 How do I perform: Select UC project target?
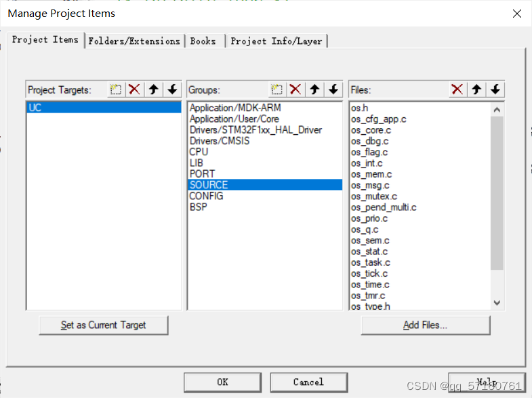104,108
